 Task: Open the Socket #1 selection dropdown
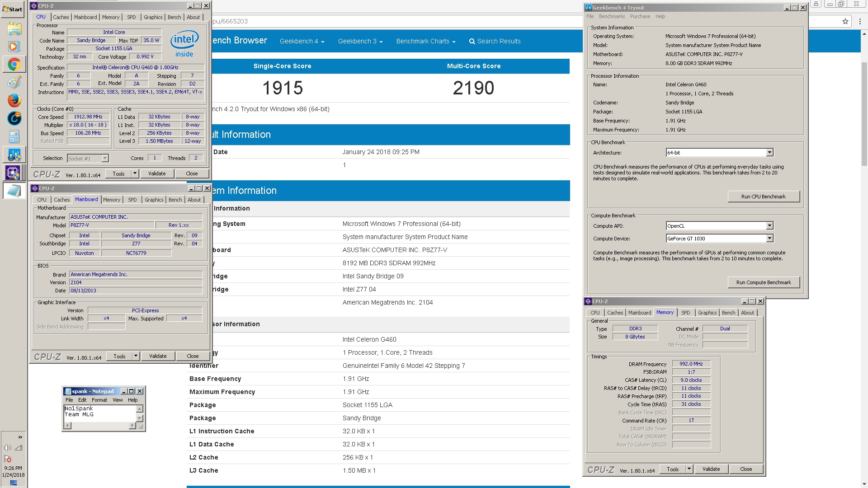[x=88, y=158]
